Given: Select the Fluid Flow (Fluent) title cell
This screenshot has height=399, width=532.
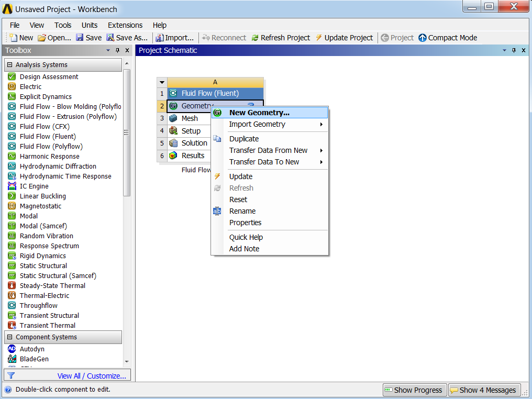Looking at the screenshot, I should 215,93.
